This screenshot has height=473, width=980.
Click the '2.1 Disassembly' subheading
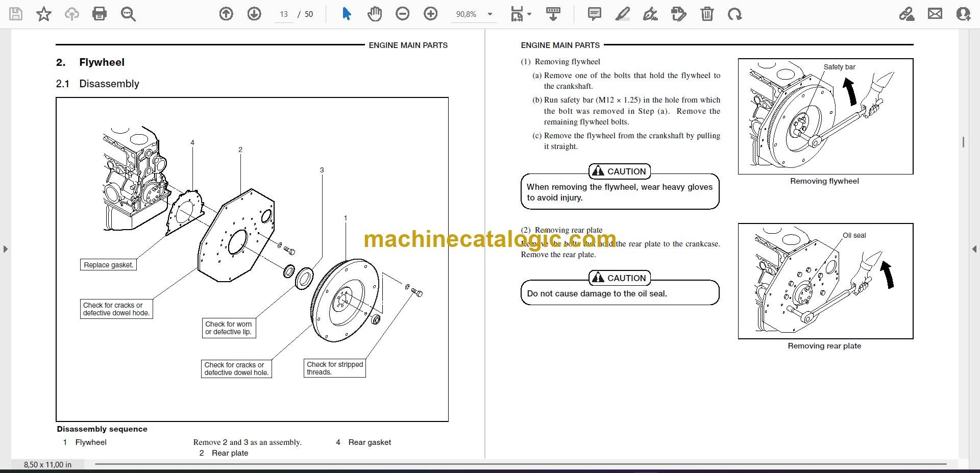click(97, 84)
